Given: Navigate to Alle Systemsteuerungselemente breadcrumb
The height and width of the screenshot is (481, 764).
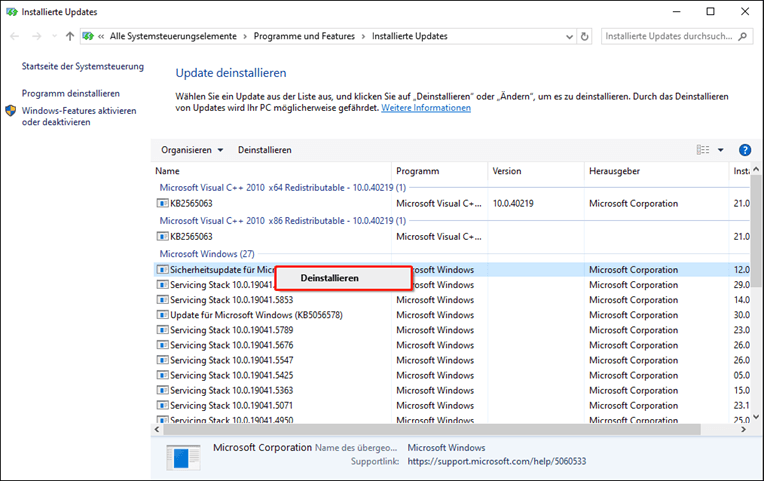Looking at the screenshot, I should [173, 36].
